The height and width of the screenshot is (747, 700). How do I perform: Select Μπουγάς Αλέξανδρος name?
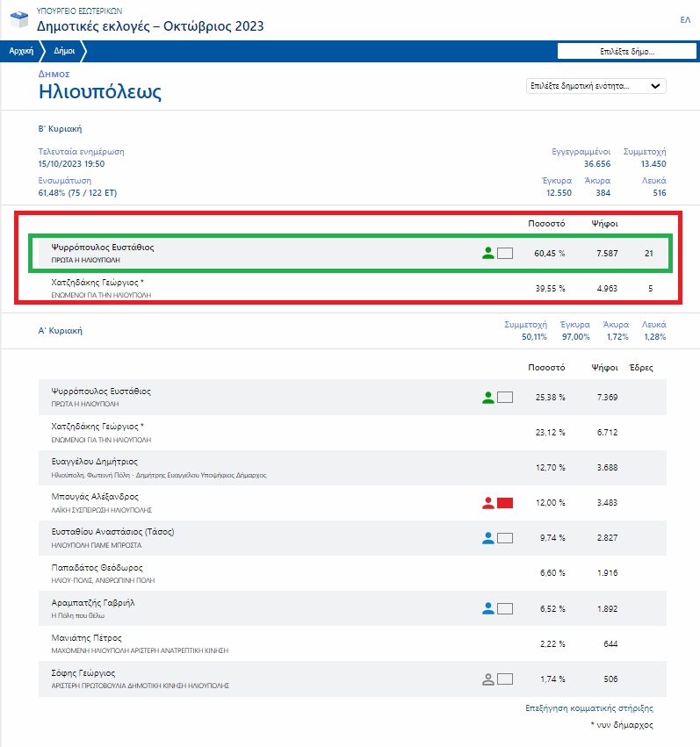click(x=95, y=497)
